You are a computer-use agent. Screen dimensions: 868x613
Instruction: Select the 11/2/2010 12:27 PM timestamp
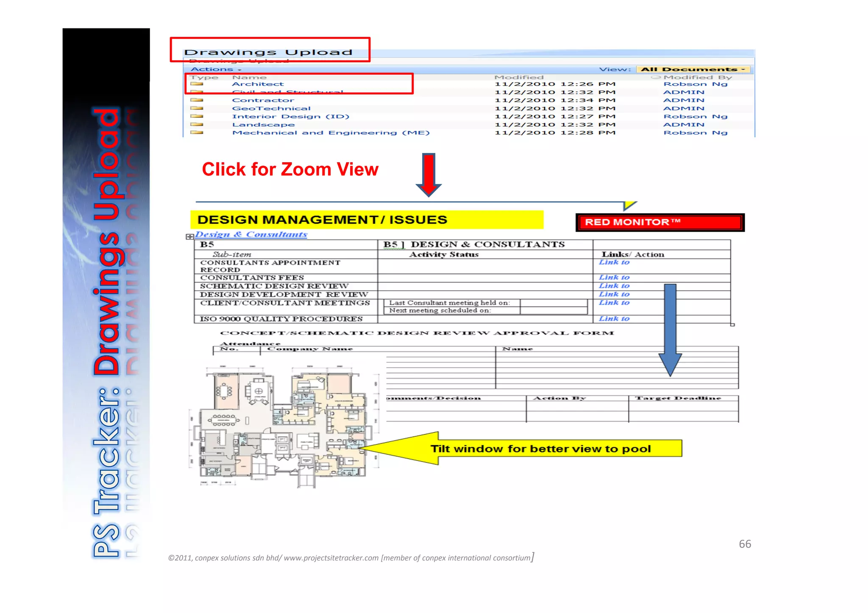[x=555, y=116]
